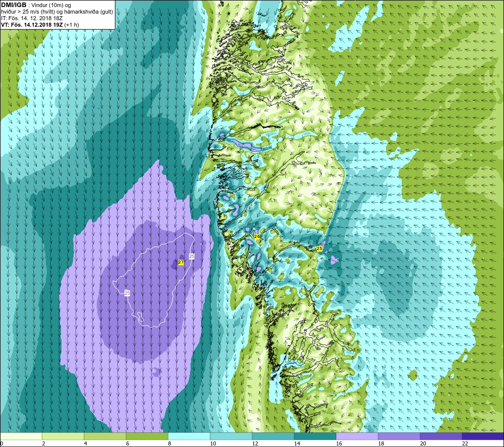Click the 'DMI/IGB : Vindur (10m) og' title
This screenshot has width=504, height=447.
tap(36, 5)
